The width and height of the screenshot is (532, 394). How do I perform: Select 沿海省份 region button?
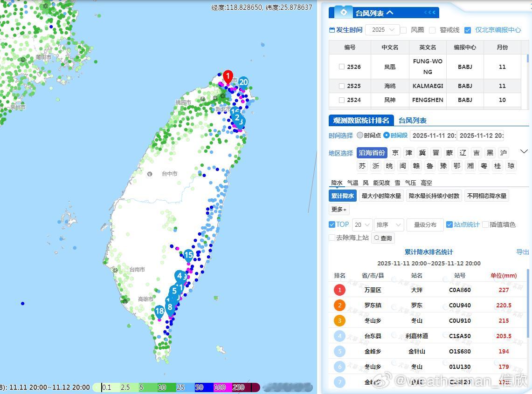[372, 153]
